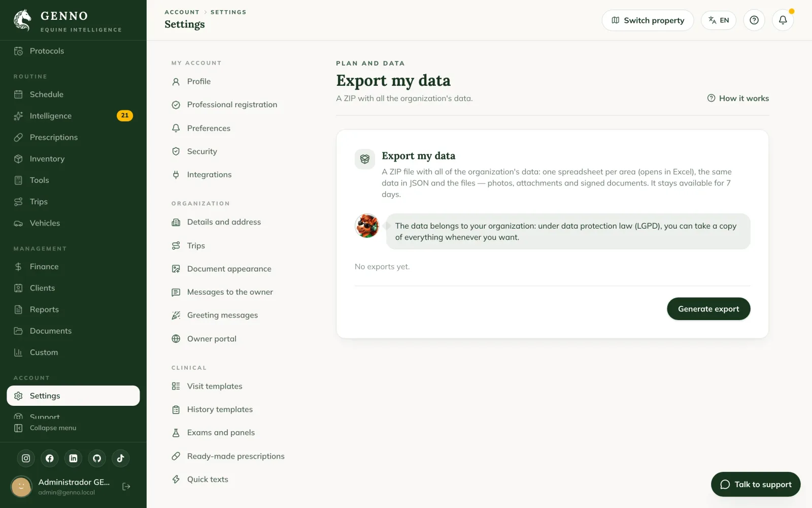This screenshot has height=508, width=812.
Task: Open Finance in the sidebar
Action: tap(73, 267)
